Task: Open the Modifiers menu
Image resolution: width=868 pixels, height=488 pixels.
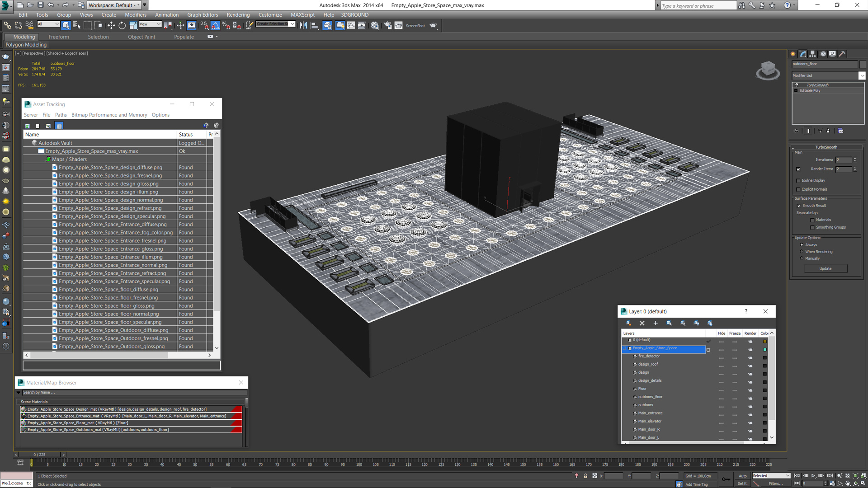Action: click(136, 15)
